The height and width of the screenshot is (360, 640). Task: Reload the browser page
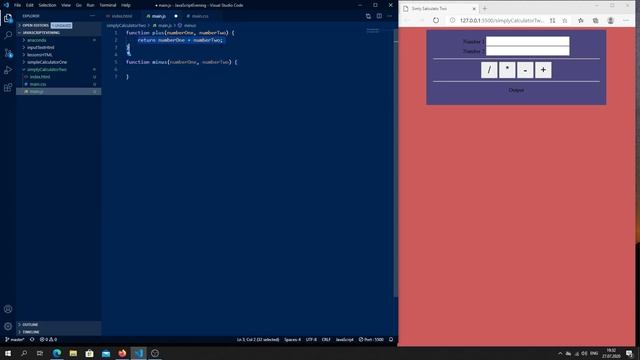coord(436,20)
